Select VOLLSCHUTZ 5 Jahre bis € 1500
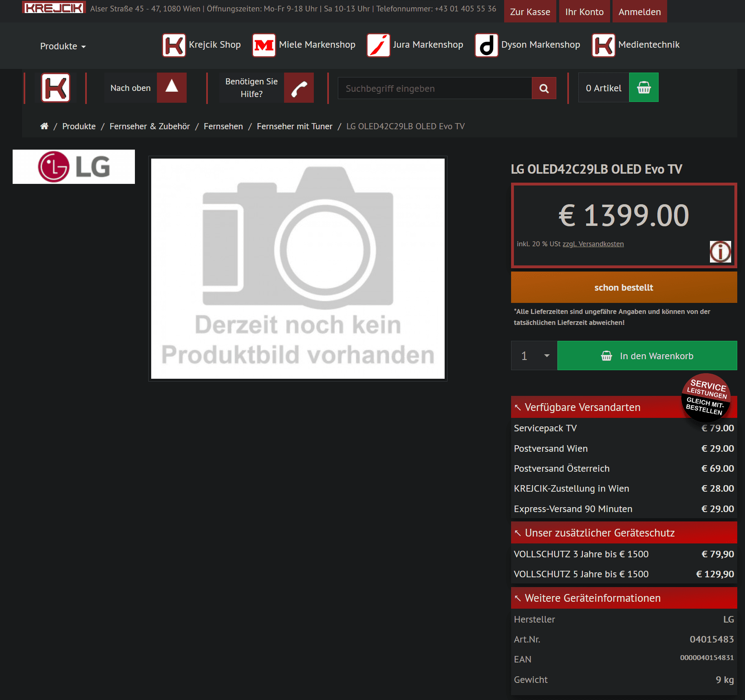Screen dimensions: 745x700 point(624,574)
